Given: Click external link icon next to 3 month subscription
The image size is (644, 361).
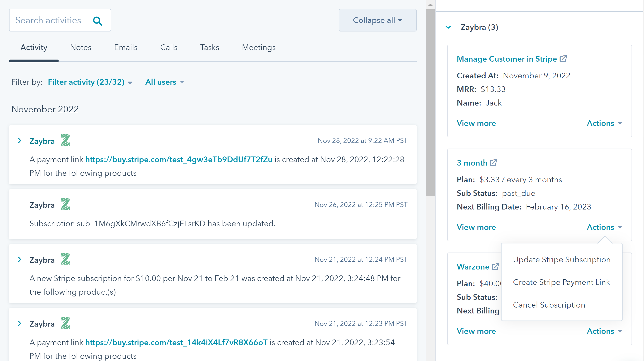Looking at the screenshot, I should (x=493, y=162).
